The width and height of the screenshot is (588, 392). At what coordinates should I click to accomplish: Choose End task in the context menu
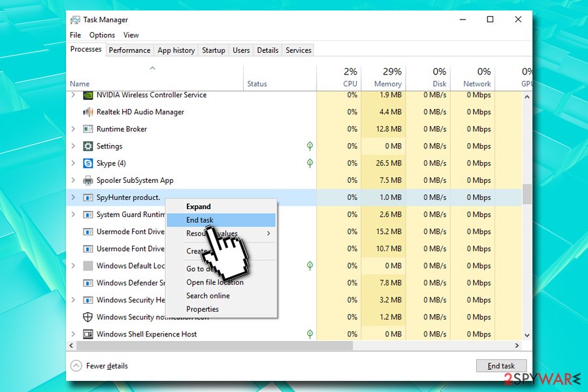(221, 220)
